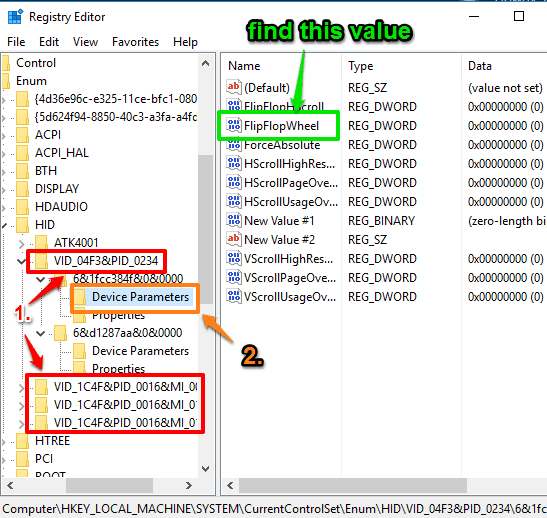This screenshot has width=547, height=518.
Task: Select the (Default) string value icon
Action: 233,87
